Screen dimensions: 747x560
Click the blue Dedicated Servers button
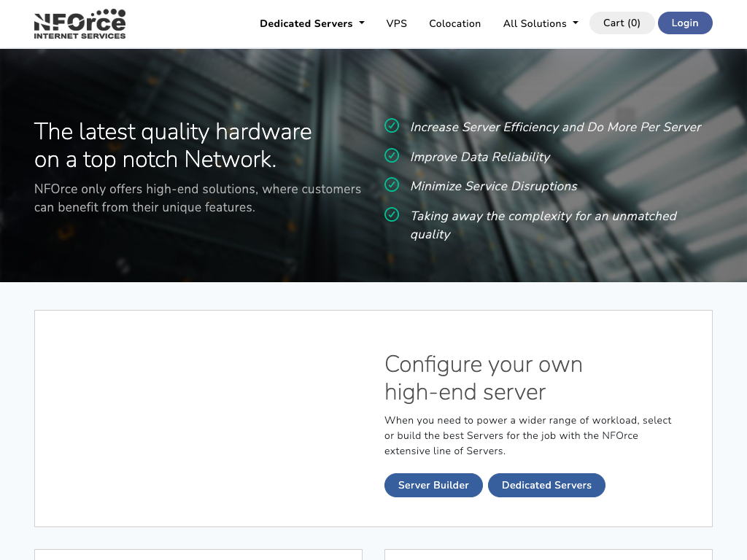click(546, 485)
